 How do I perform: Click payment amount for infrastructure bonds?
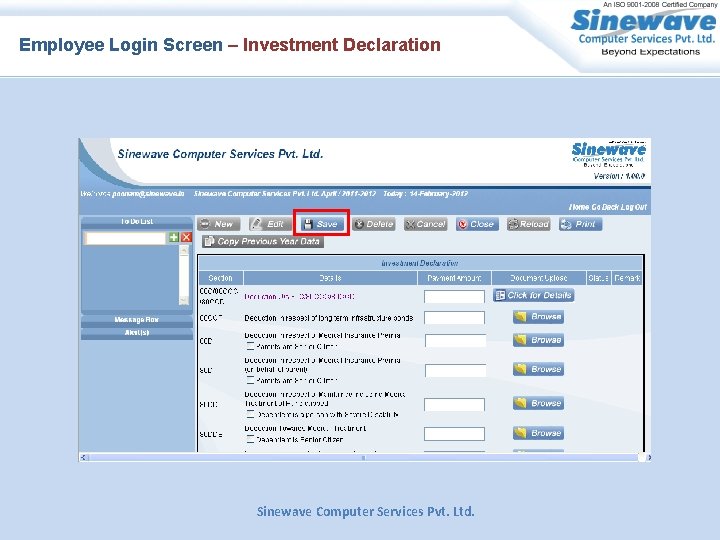click(x=454, y=318)
